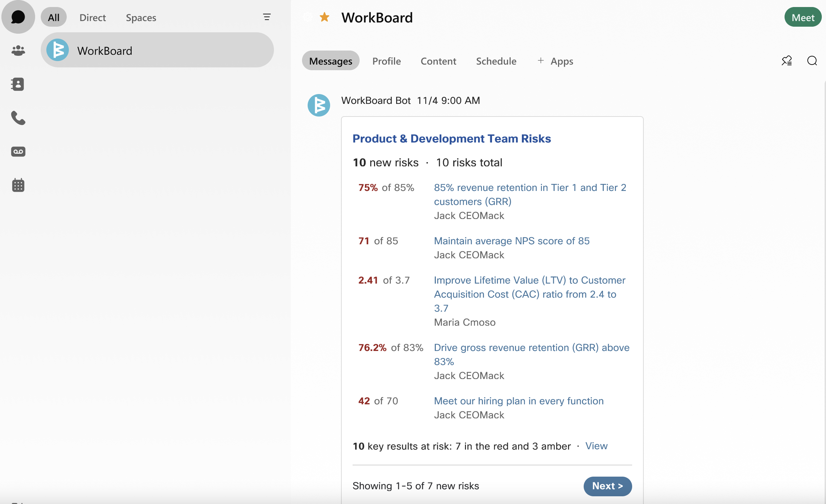This screenshot has width=826, height=504.
Task: Click the WorkBoard space title
Action: point(377,17)
